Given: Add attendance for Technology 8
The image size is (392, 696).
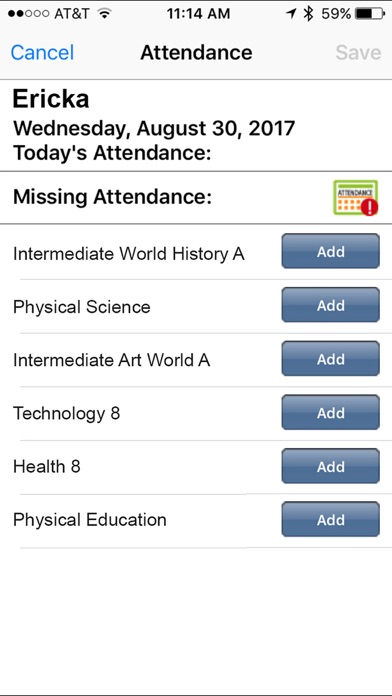Looking at the screenshot, I should (x=331, y=412).
